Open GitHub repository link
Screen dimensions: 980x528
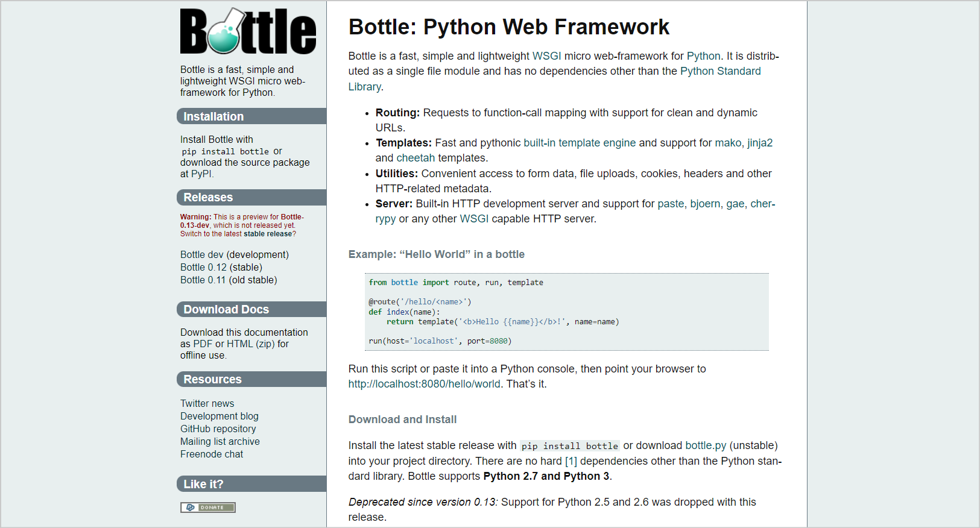point(218,429)
